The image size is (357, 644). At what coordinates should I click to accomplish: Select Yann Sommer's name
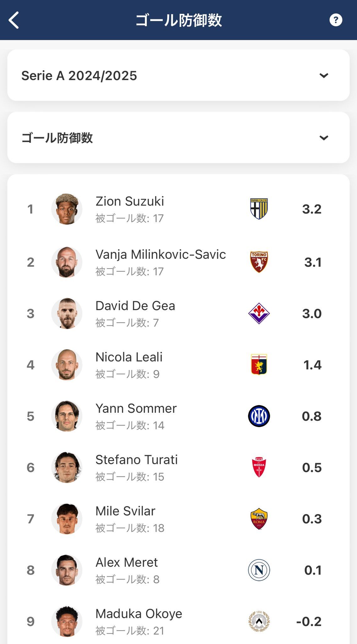136,408
